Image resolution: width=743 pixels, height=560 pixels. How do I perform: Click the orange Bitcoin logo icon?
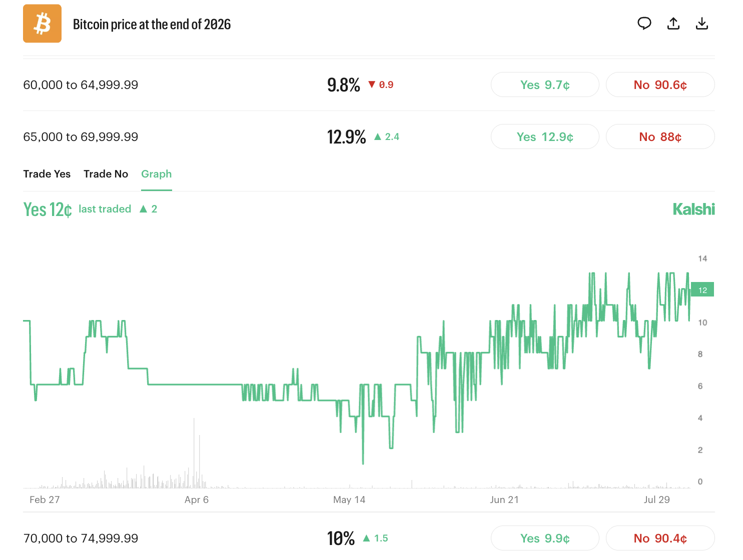click(x=42, y=23)
